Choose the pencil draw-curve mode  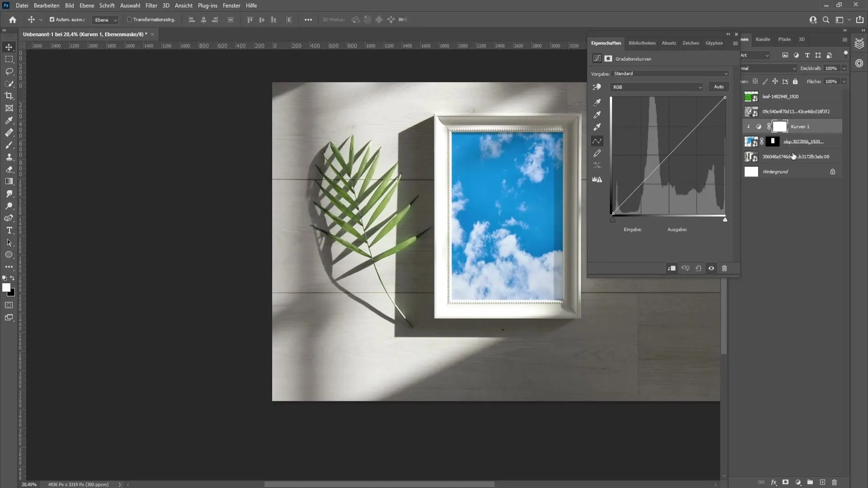[597, 153]
